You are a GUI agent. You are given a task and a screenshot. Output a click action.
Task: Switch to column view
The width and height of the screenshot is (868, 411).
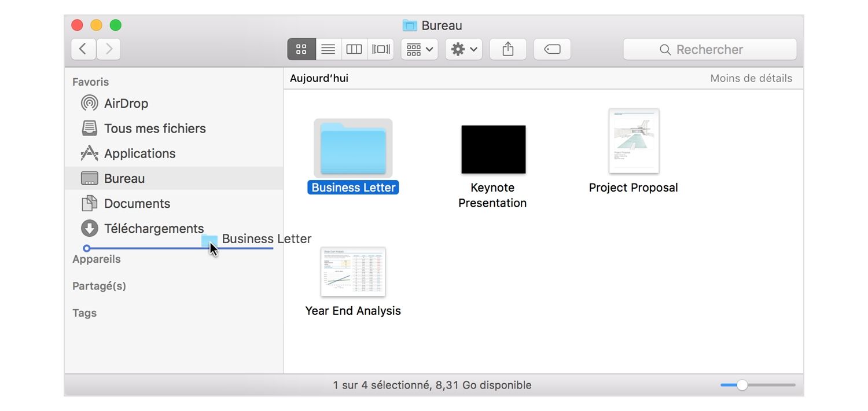point(354,49)
